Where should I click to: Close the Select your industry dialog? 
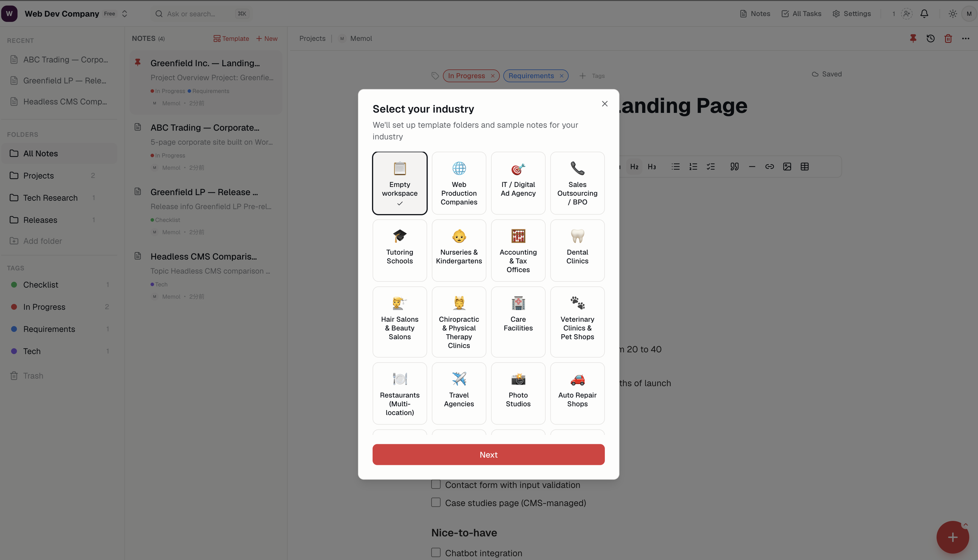[605, 104]
